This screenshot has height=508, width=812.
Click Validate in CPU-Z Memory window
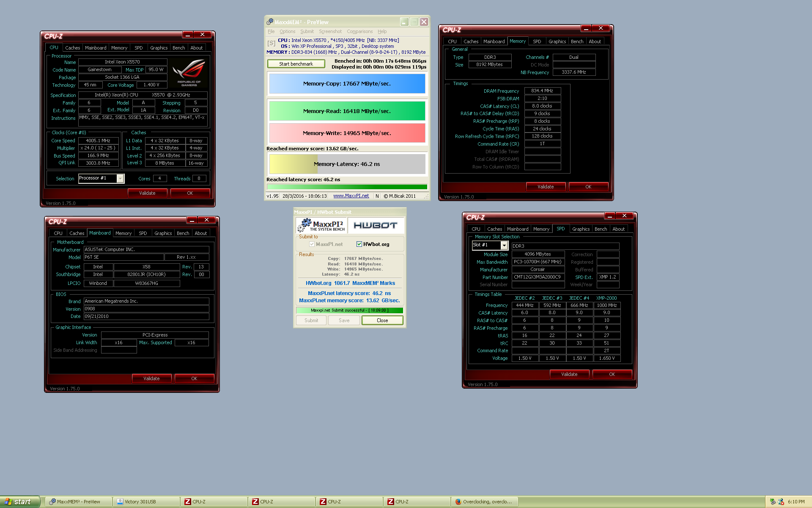click(x=546, y=187)
